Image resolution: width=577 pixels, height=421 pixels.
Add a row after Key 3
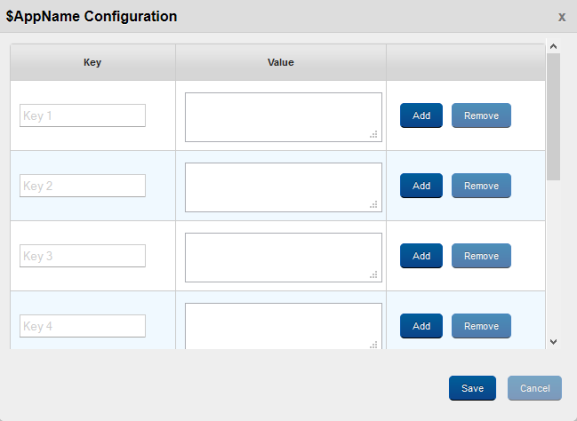[421, 256]
